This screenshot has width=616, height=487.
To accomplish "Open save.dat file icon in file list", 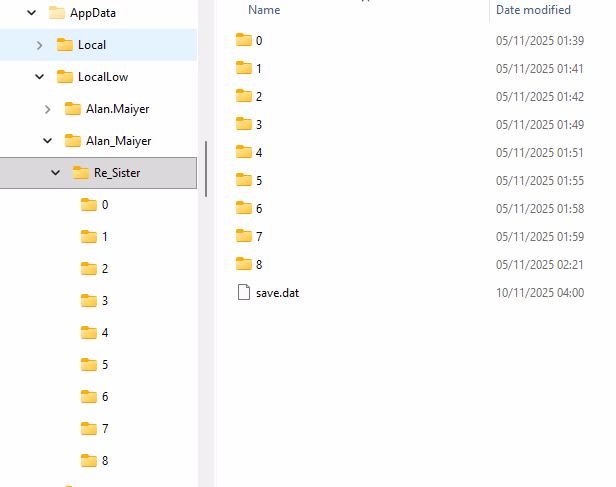I will [244, 292].
